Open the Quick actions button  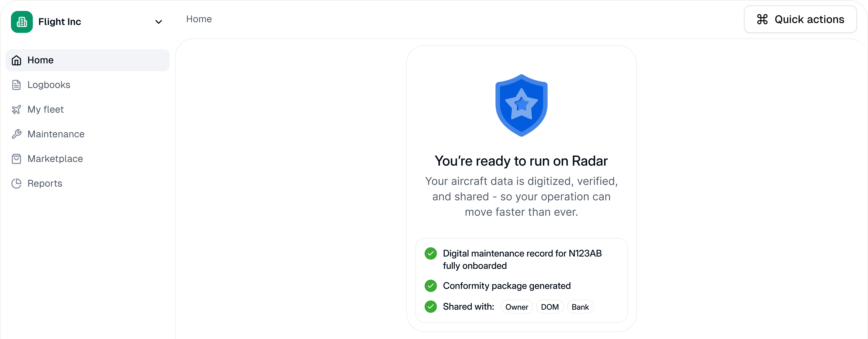[x=800, y=20]
